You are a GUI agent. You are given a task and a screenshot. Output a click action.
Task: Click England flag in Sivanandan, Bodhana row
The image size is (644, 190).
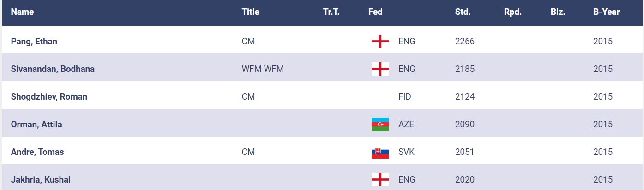coord(380,69)
